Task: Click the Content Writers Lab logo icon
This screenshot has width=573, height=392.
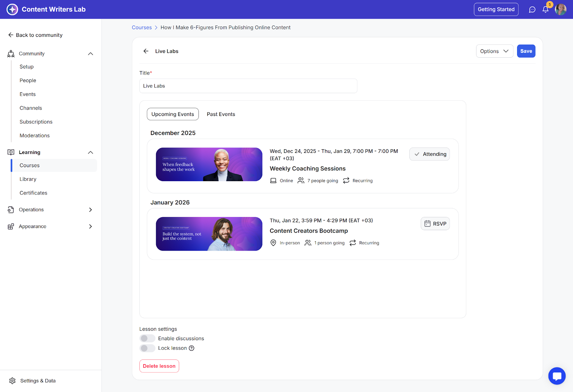Action: [x=12, y=9]
